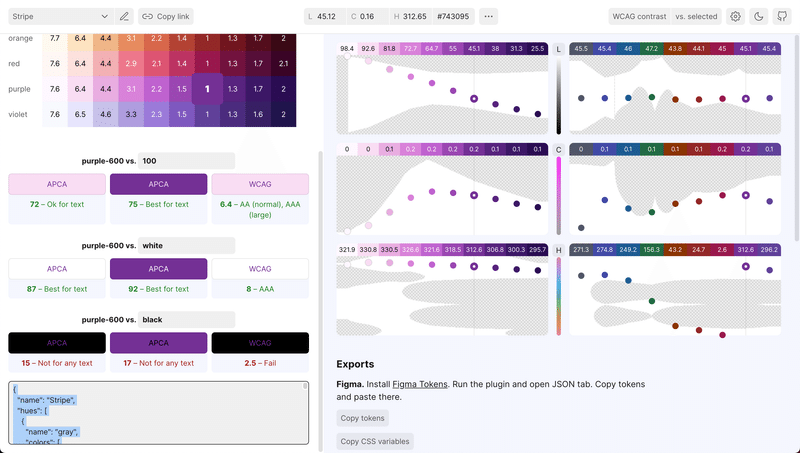Viewport: 800px width, 453px height.
Task: Click the right panel vertical scrollbar
Action: coord(797,138)
